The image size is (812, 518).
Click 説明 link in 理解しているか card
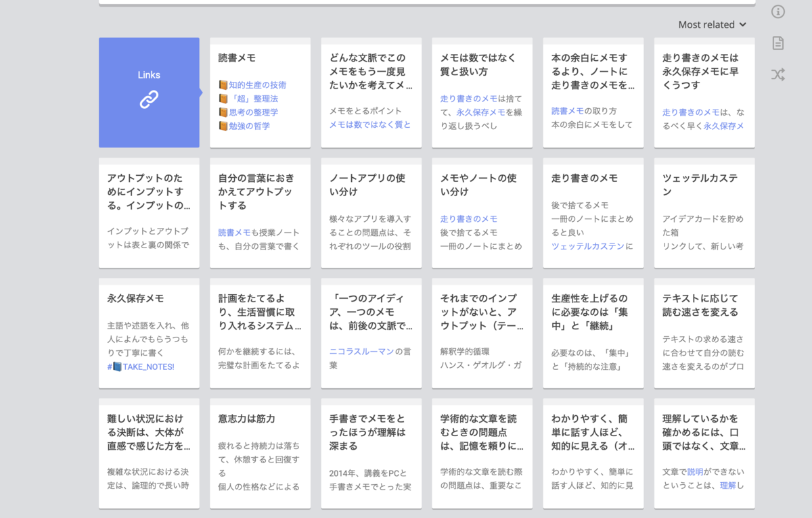tap(696, 472)
